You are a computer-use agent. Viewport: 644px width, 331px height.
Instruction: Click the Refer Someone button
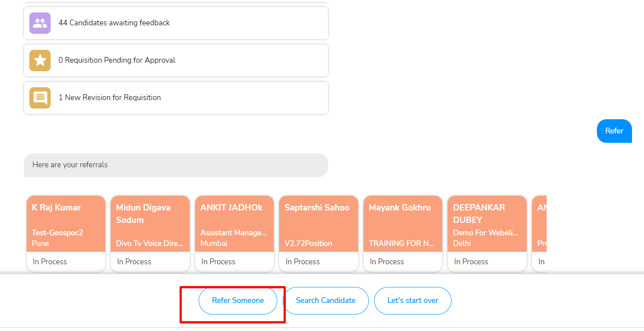point(238,301)
